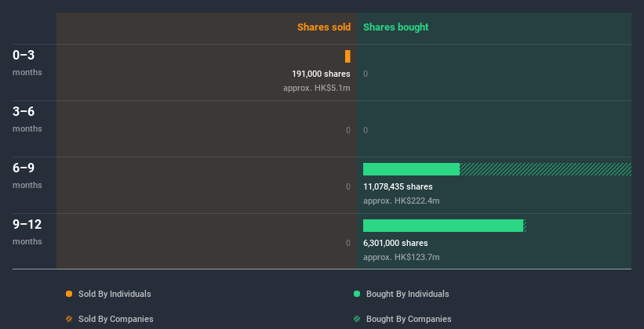Image resolution: width=644 pixels, height=329 pixels.
Task: Click the Shares sold column header
Action: coord(324,27)
